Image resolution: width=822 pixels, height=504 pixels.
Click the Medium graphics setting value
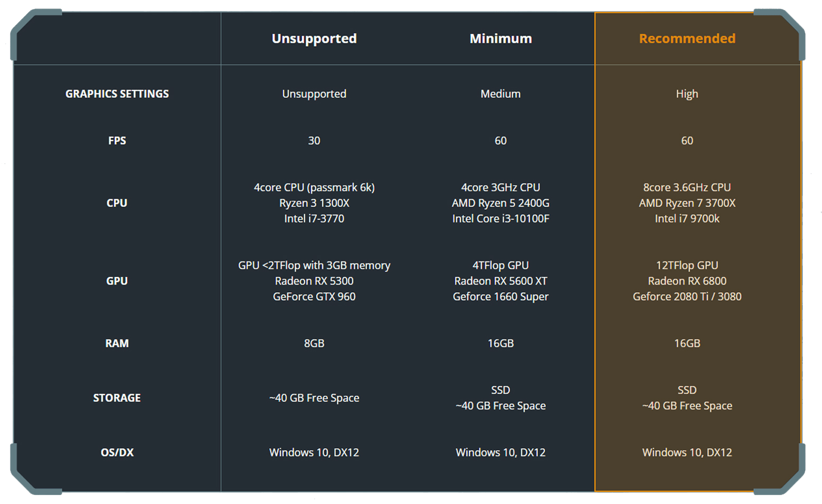click(x=500, y=94)
